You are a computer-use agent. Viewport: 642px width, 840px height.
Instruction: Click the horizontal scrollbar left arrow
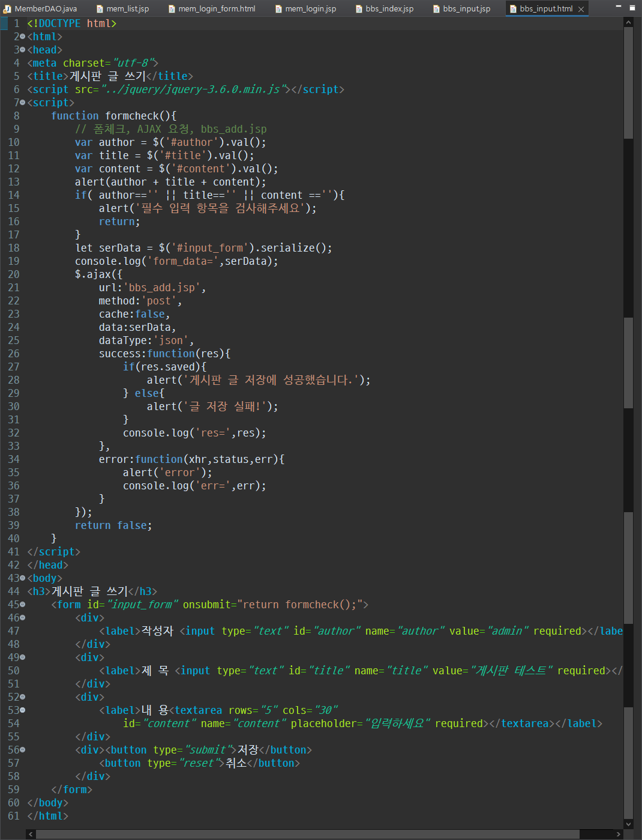[31, 835]
